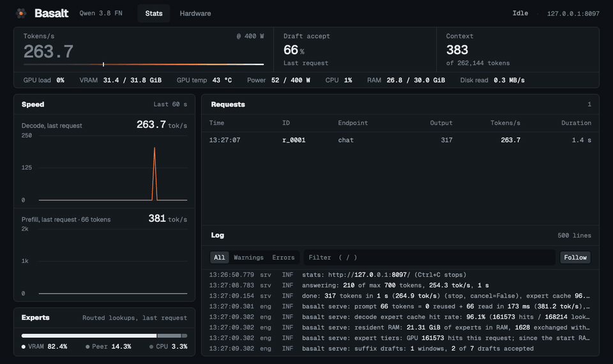Image resolution: width=613 pixels, height=364 pixels.
Task: Click log line 'suffix drafts: 1 windows'
Action: (x=400, y=349)
